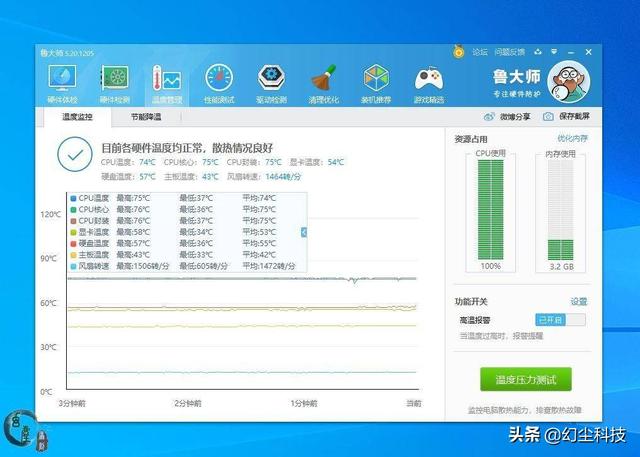The width and height of the screenshot is (640, 457).
Task: Click '最低:605转/分' in the legend
Action: [204, 266]
